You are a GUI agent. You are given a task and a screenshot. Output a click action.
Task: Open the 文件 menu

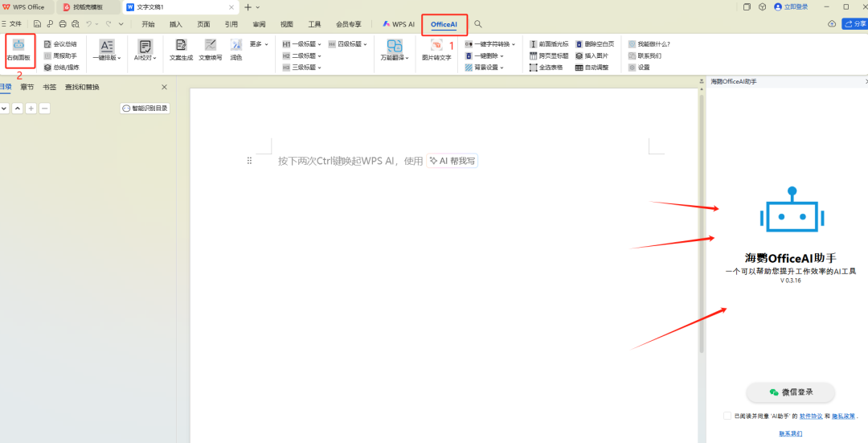point(11,24)
